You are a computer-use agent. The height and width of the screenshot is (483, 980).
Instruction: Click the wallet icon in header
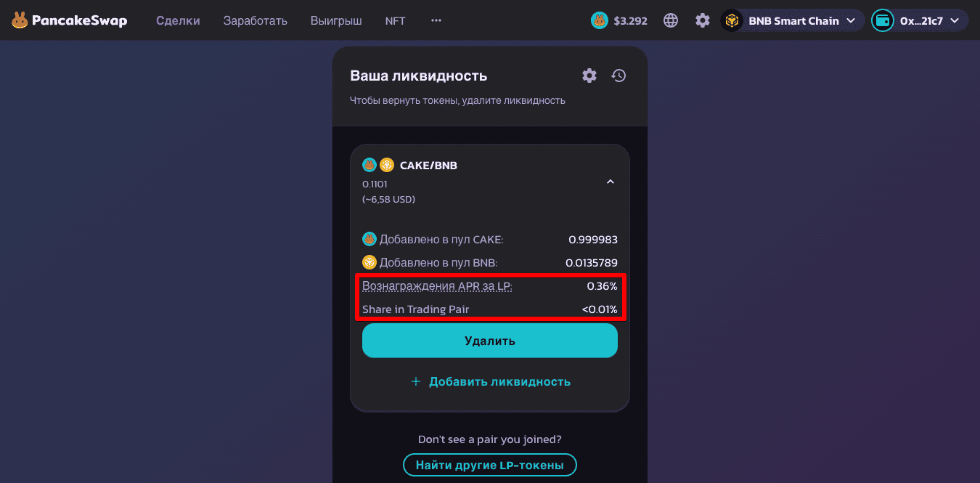[x=883, y=20]
